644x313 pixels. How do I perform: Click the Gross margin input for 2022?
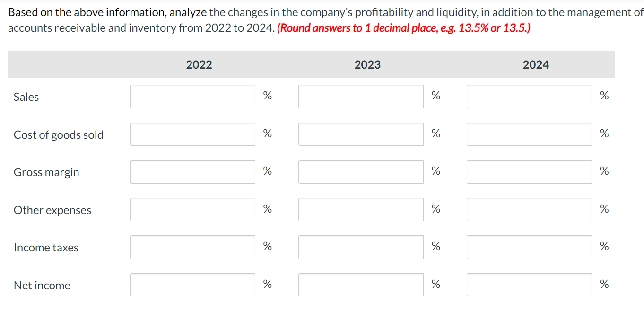pyautogui.click(x=192, y=171)
